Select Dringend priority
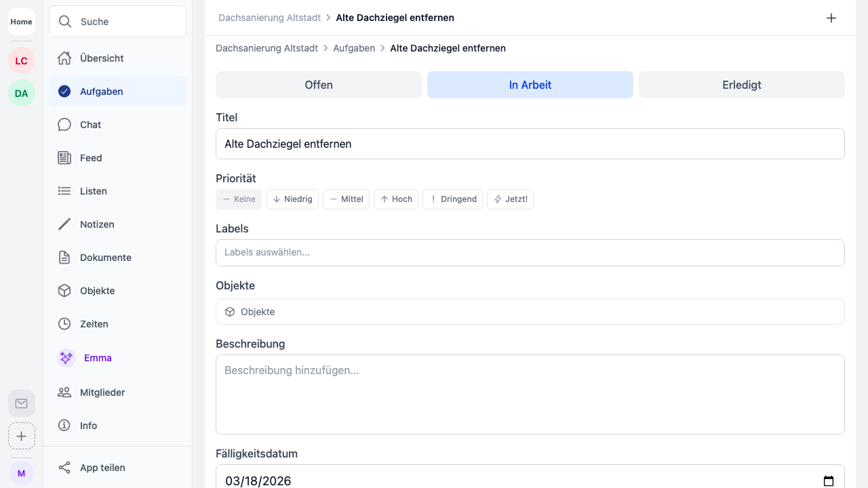This screenshot has width=868, height=488. [x=452, y=199]
